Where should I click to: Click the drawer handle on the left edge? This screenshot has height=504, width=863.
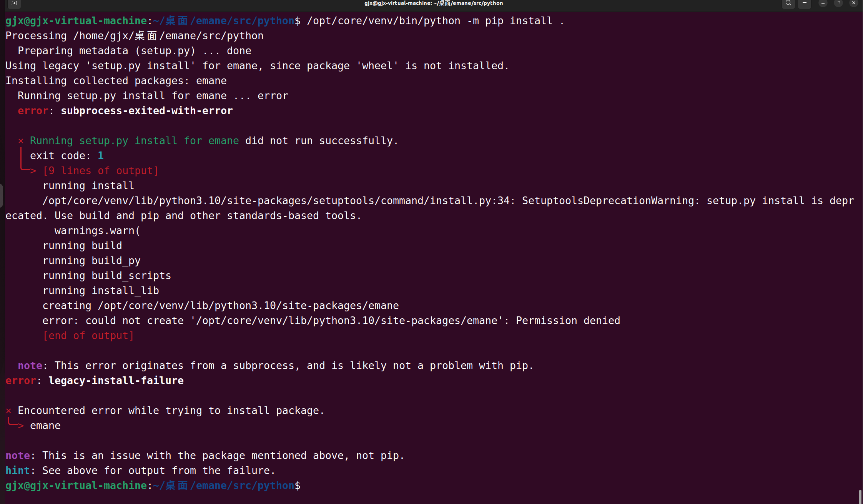[2, 196]
